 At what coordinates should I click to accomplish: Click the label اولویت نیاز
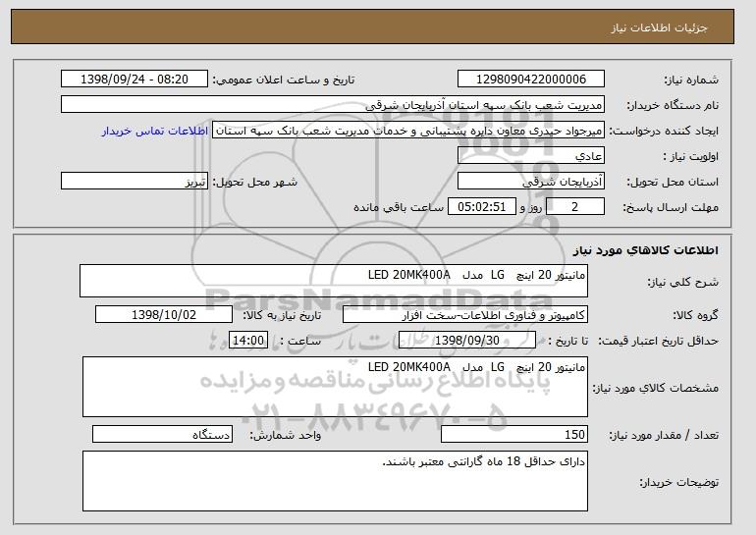(x=691, y=156)
